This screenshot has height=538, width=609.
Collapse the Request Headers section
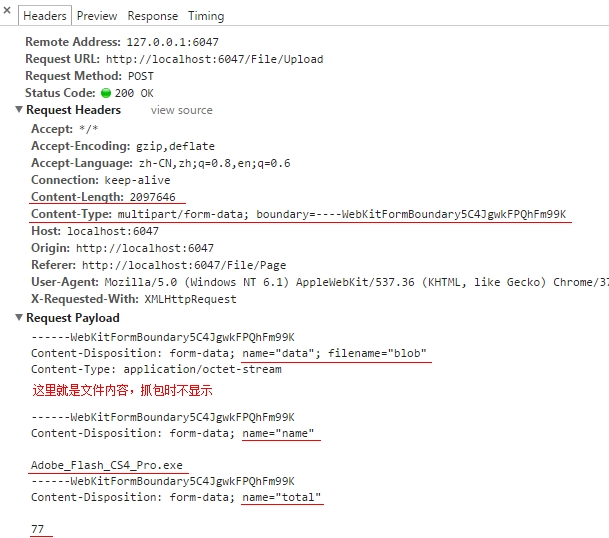[x=19, y=110]
